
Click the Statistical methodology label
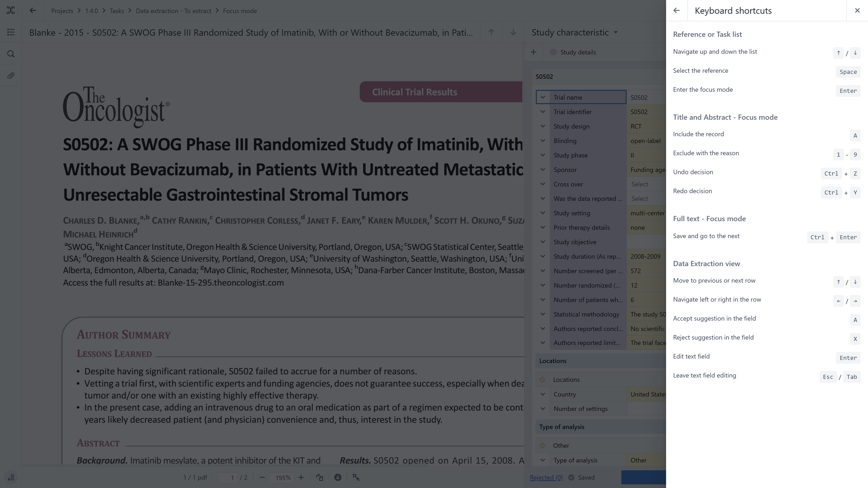(586, 314)
